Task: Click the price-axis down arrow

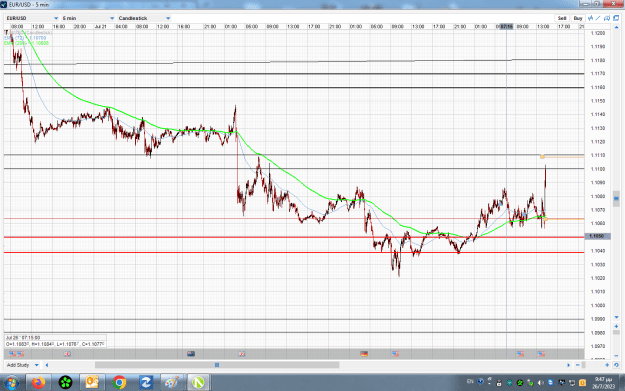Action: [x=616, y=318]
